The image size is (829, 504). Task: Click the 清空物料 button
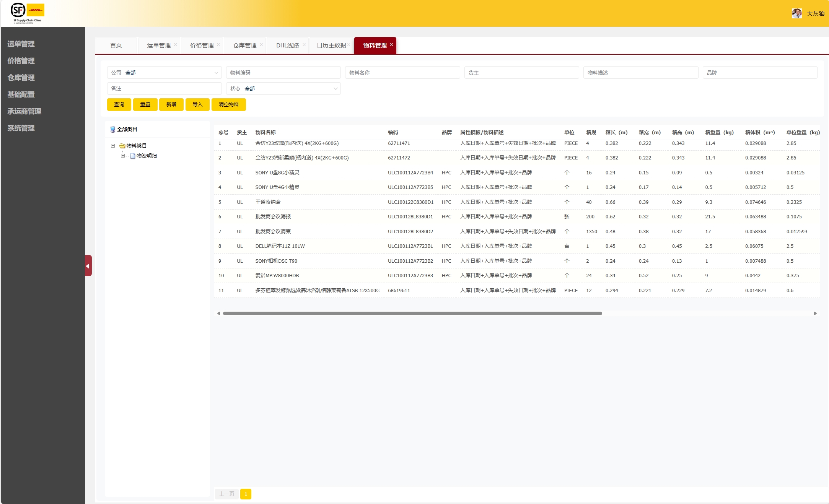(229, 104)
